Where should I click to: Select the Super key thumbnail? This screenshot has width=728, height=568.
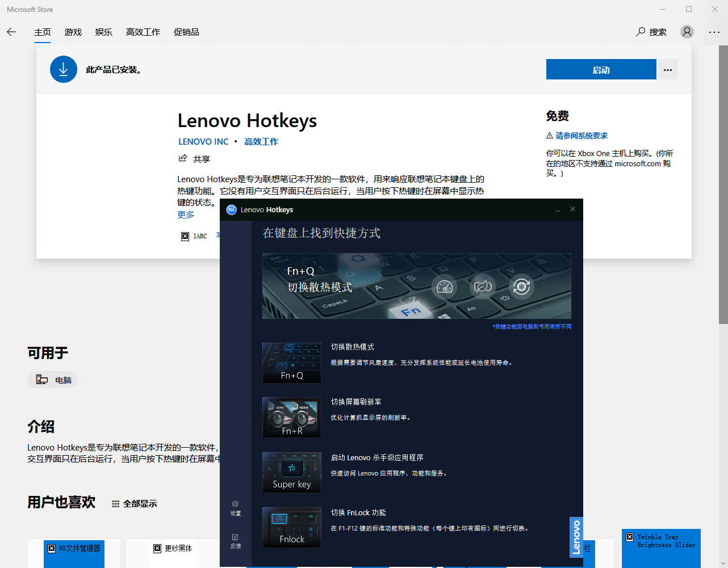tap(292, 473)
